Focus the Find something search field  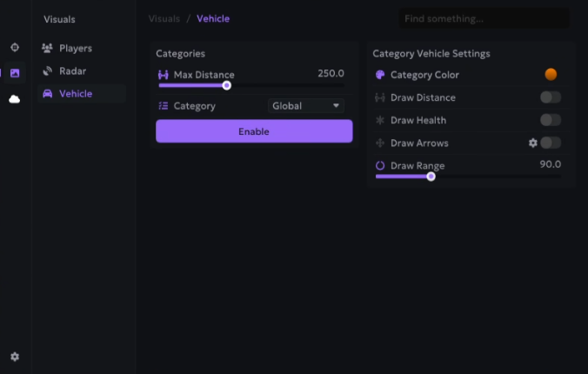(x=483, y=18)
